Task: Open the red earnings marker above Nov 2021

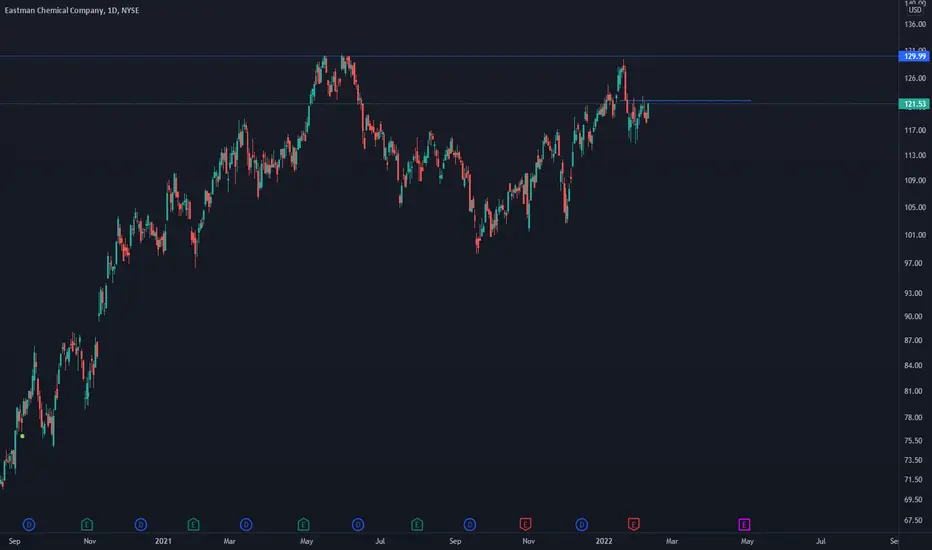Action: click(525, 524)
